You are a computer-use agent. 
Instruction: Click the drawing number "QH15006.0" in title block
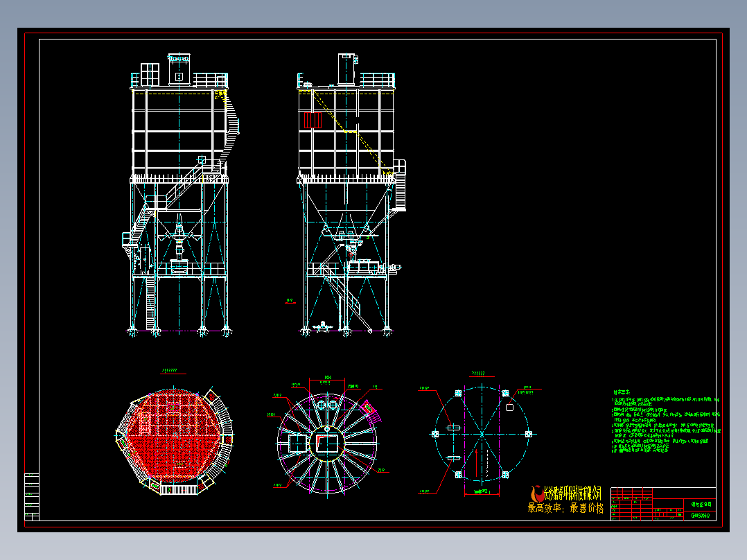[x=701, y=515]
